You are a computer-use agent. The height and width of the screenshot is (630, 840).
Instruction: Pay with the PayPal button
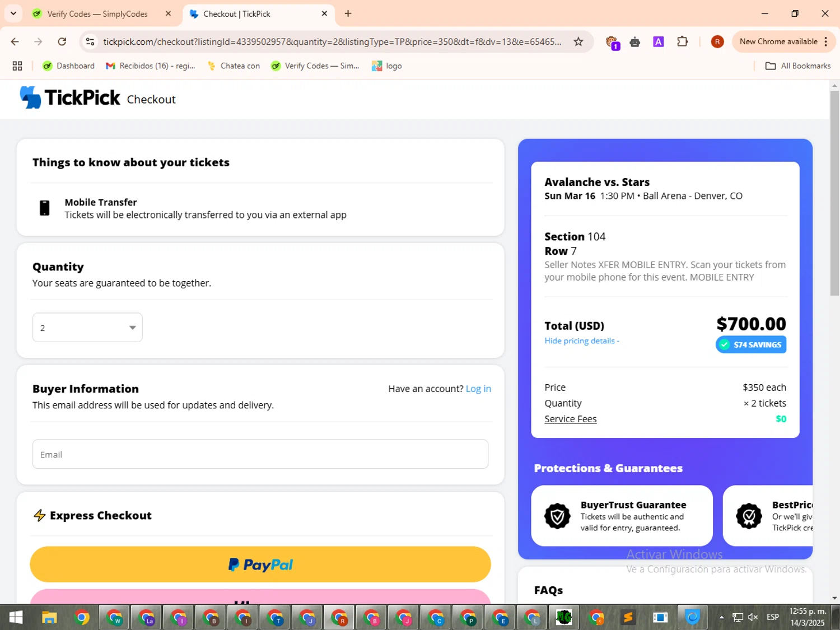click(260, 564)
